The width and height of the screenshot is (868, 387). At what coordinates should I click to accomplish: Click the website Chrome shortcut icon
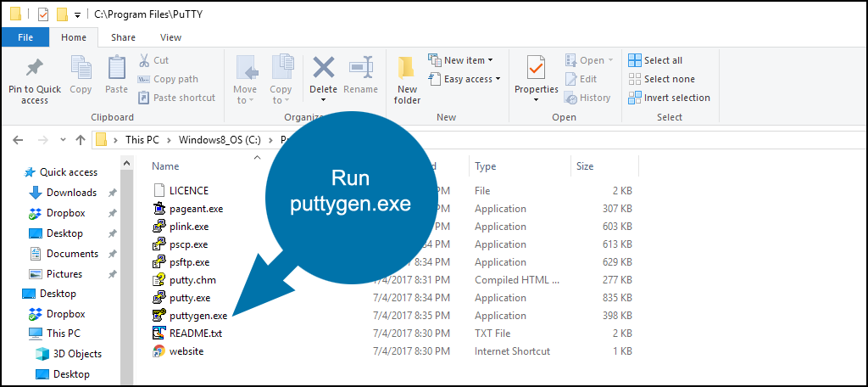pyautogui.click(x=159, y=351)
